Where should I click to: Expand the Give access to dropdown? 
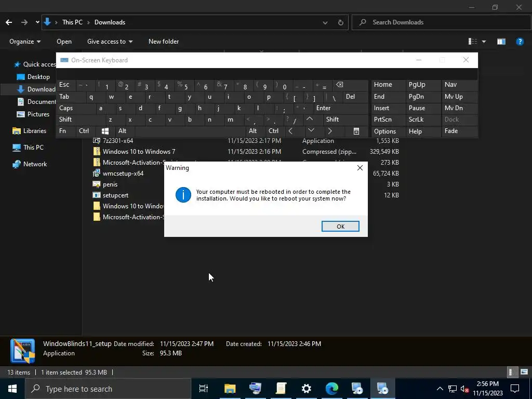tap(110, 42)
